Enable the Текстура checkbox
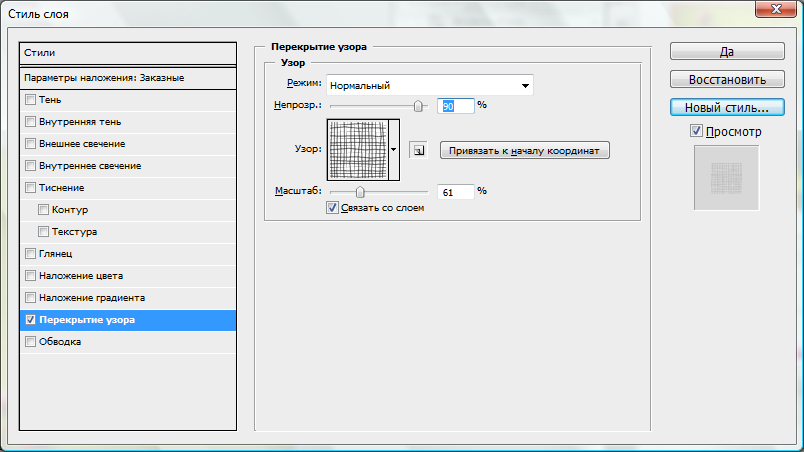 pyautogui.click(x=44, y=232)
